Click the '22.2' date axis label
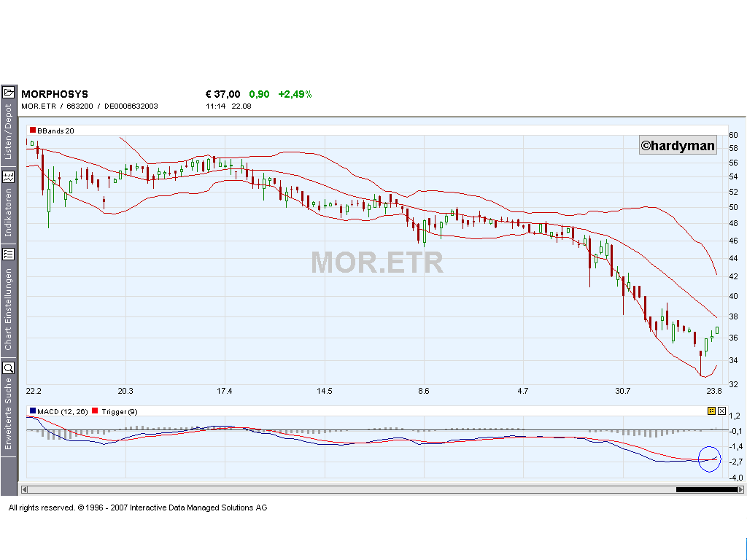This screenshot has width=747, height=560. (34, 391)
